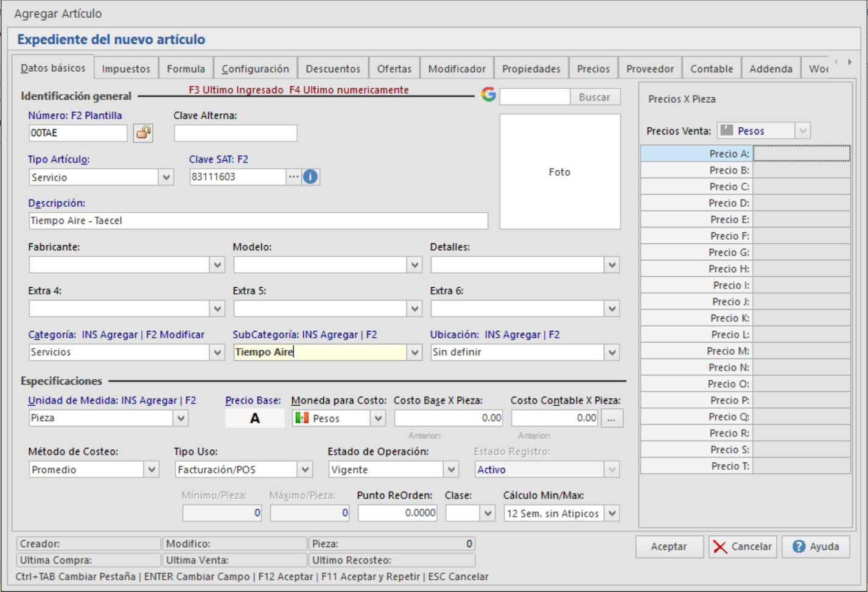Open the Categoría dropdown list

[x=217, y=353]
